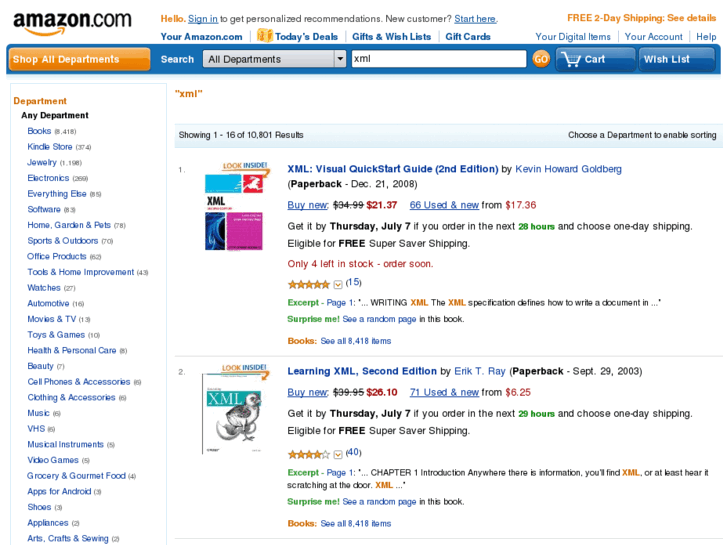Filter by Office Products
Image resolution: width=727 pixels, height=545 pixels.
pos(57,256)
